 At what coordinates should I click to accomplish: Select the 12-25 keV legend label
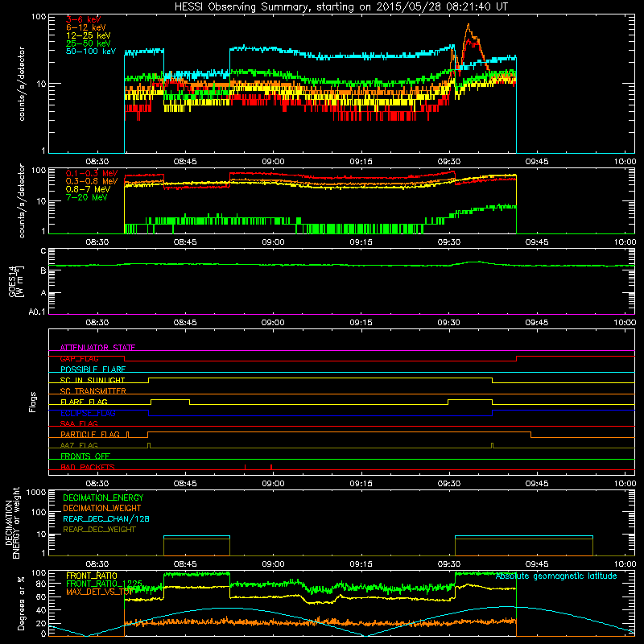pos(89,35)
